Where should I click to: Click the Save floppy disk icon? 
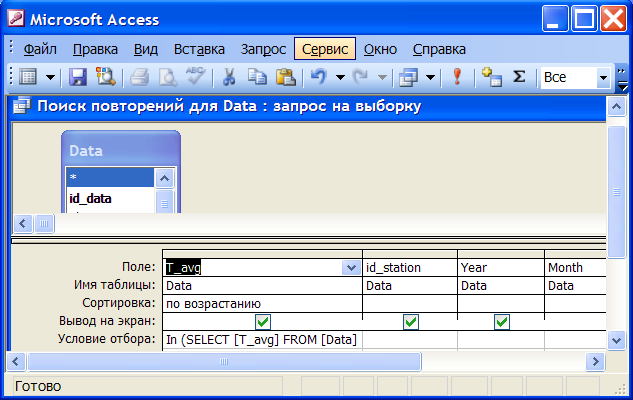point(78,76)
